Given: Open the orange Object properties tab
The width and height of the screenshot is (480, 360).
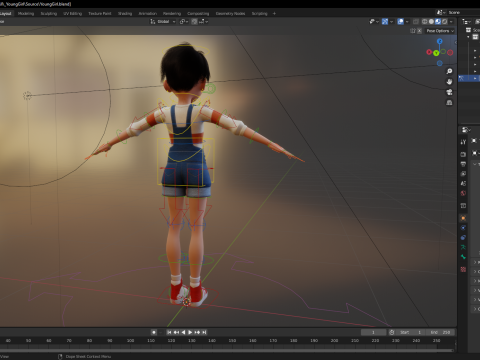Looking at the screenshot, I should [x=463, y=218].
